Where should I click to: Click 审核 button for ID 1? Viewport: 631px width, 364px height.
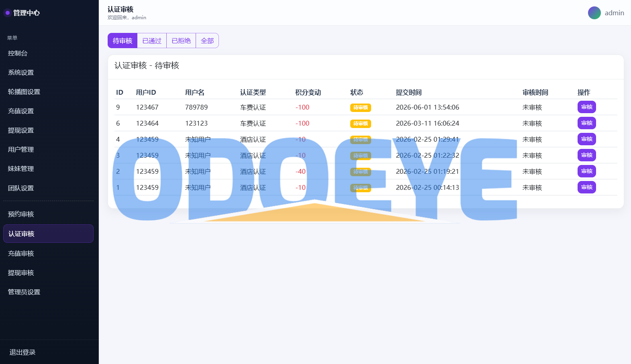pyautogui.click(x=586, y=187)
